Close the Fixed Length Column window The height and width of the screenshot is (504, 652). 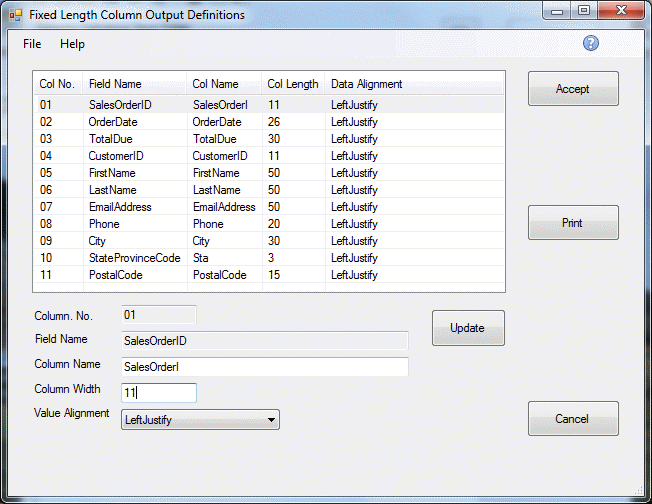[x=621, y=10]
